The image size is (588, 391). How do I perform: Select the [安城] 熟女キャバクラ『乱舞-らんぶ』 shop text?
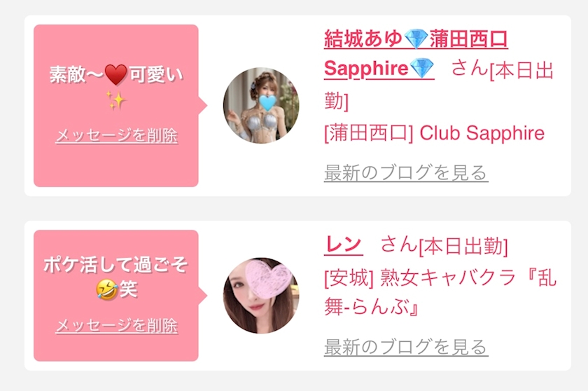pos(440,293)
